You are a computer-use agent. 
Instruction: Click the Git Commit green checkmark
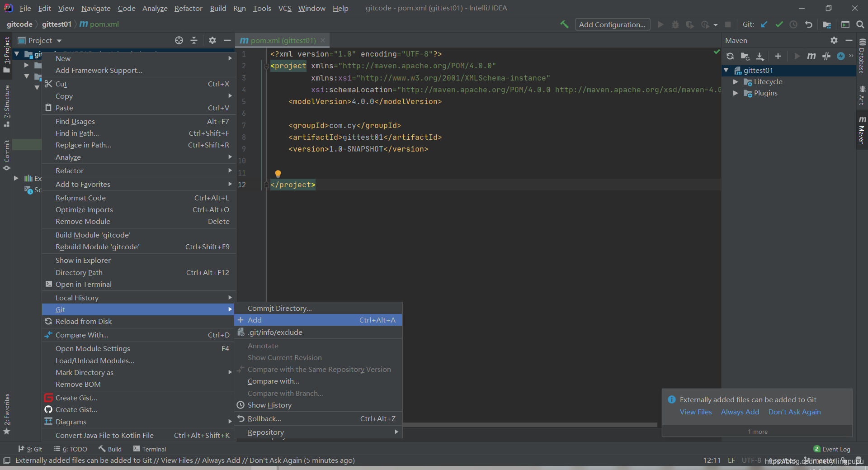point(779,24)
